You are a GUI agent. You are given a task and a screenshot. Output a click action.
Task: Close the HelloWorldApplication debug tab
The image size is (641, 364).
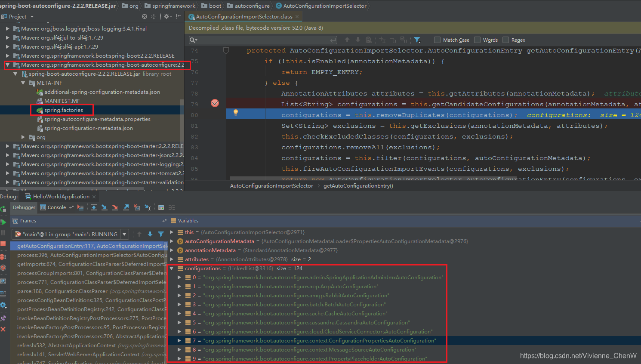(x=94, y=197)
